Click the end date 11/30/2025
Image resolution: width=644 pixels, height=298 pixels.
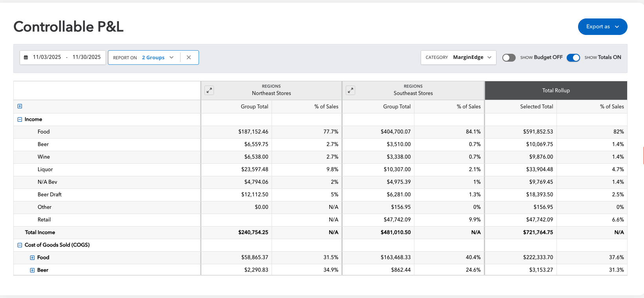pos(86,57)
